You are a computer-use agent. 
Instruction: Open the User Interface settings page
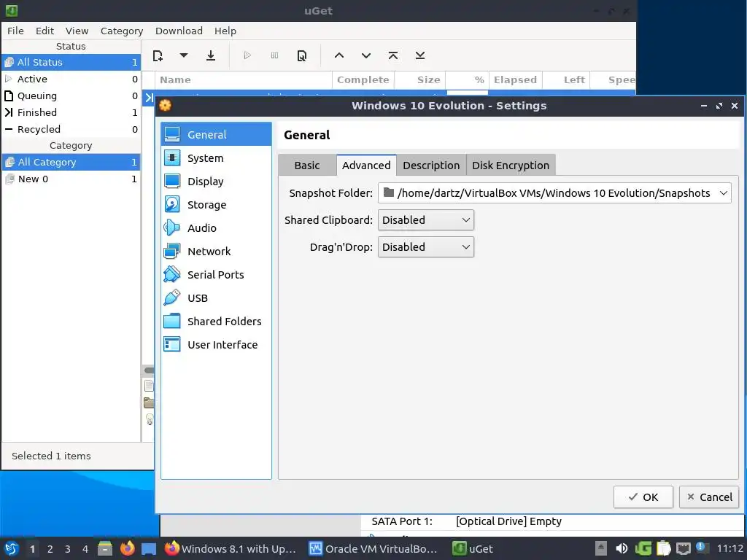pos(216,345)
